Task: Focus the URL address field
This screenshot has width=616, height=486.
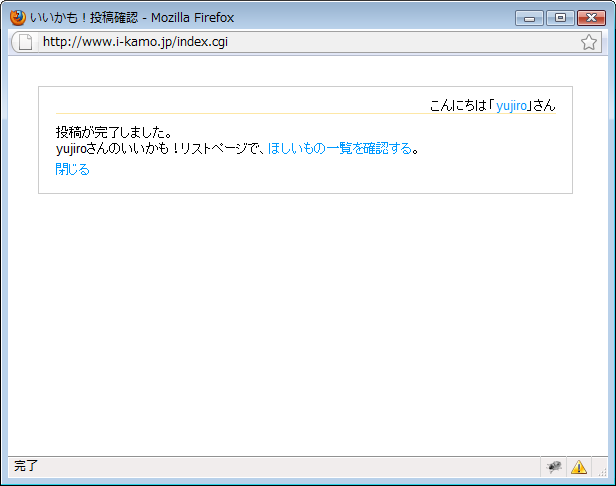Action: 308,42
